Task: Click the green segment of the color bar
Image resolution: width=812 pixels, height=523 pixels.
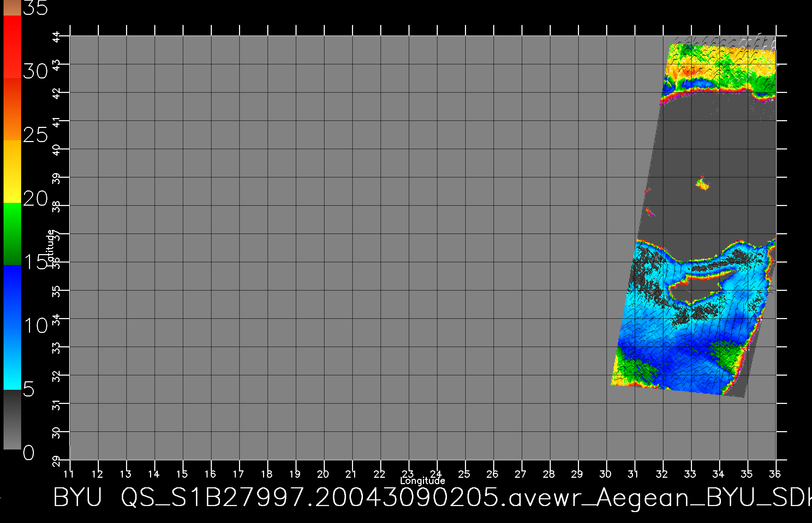Action: (12, 234)
